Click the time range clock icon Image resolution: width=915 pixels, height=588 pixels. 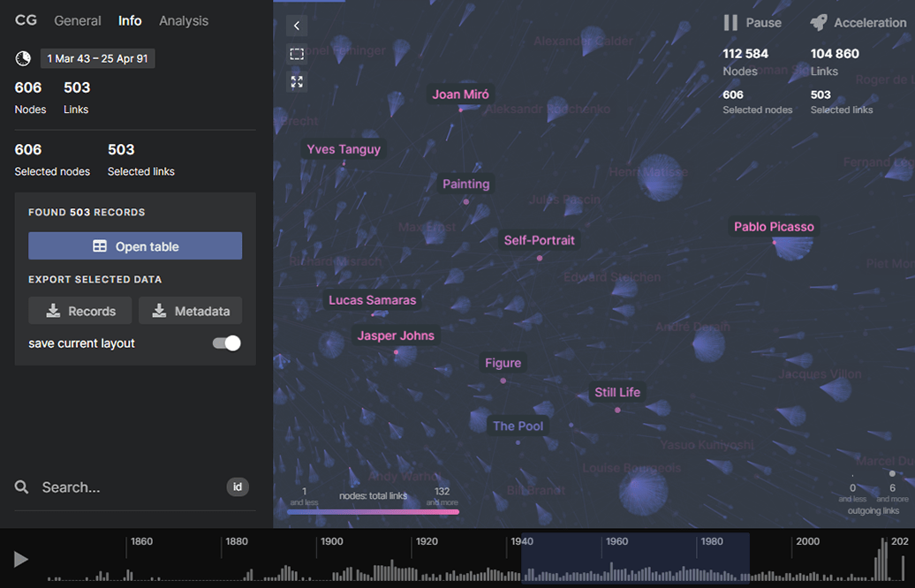click(x=23, y=58)
